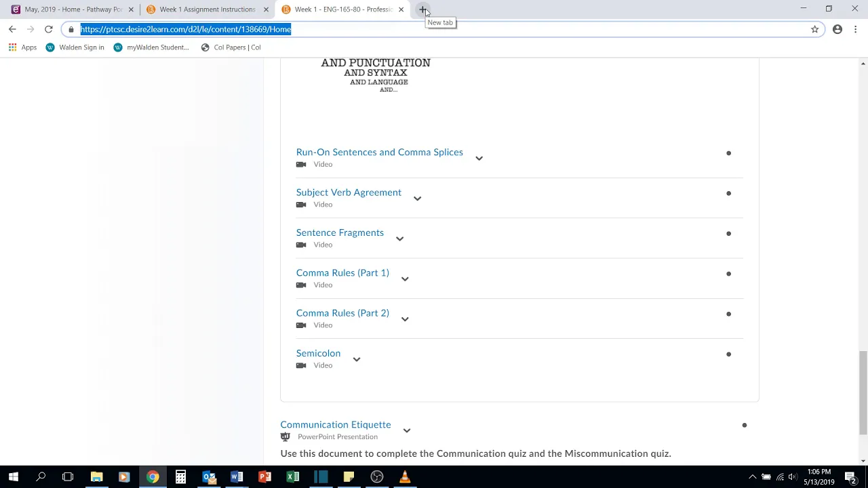
Task: Toggle completion dot for Semicolon
Action: [728, 354]
